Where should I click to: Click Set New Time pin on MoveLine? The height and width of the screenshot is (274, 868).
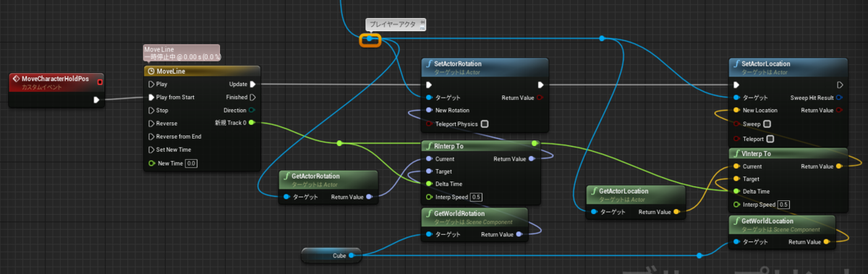(151, 150)
